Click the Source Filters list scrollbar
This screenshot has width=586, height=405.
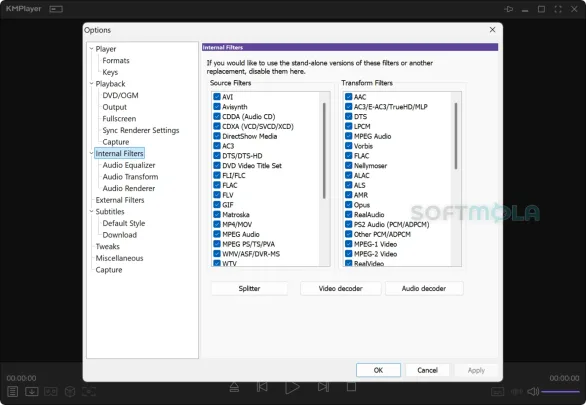coord(324,151)
